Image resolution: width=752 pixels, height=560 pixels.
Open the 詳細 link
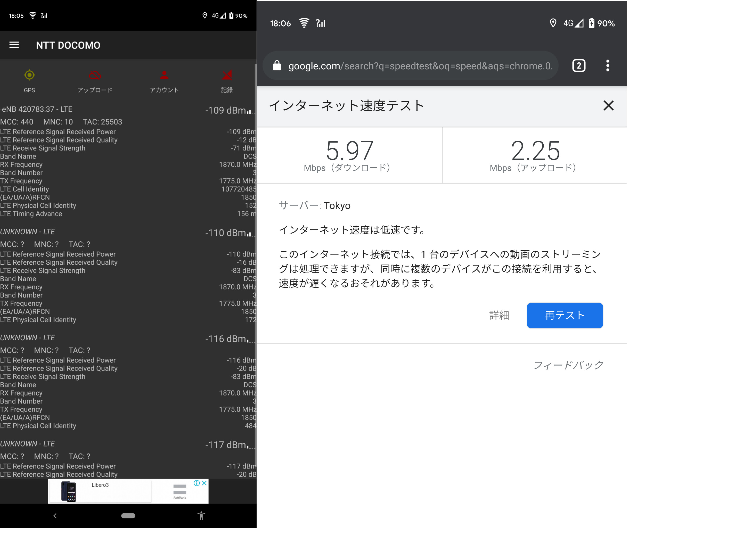[x=499, y=315]
